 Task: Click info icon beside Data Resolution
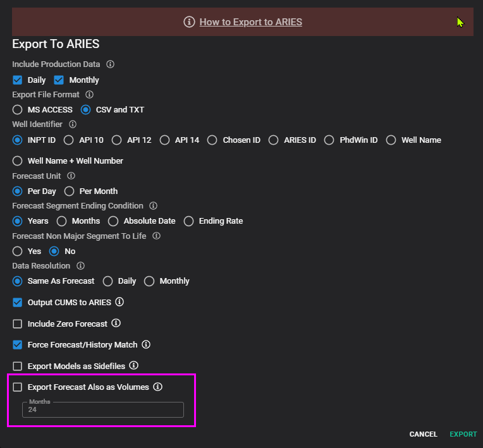pos(81,266)
